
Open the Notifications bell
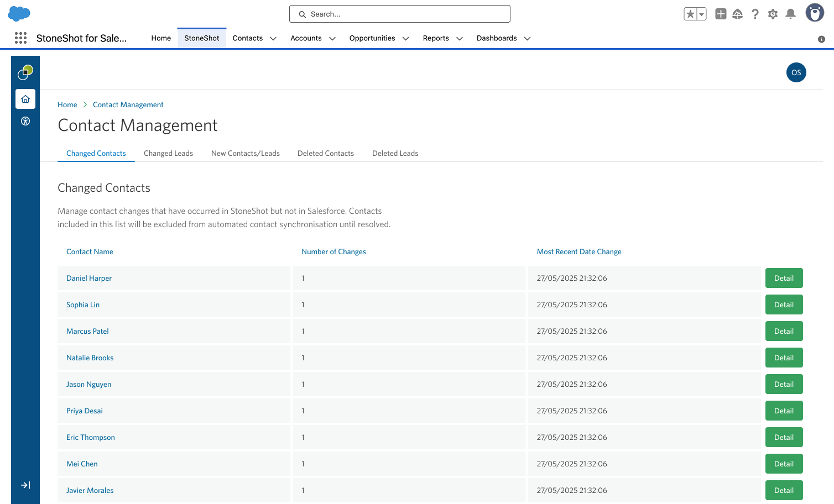[791, 14]
